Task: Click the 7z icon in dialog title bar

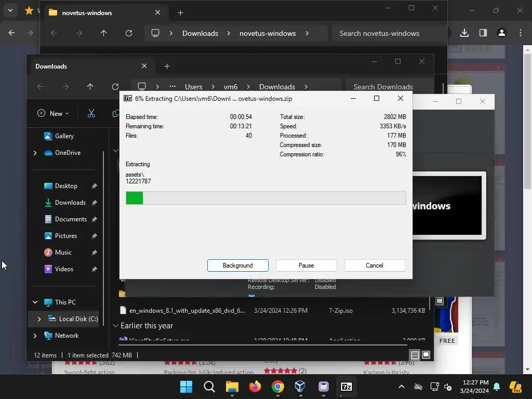Action: (128, 98)
